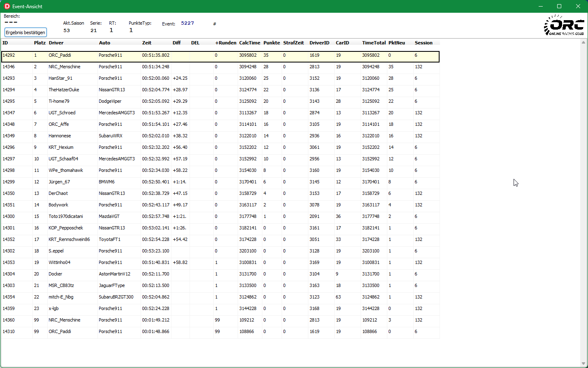This screenshot has height=368, width=588.
Task: Click the ORC Online Racing Club logo
Action: tap(564, 25)
